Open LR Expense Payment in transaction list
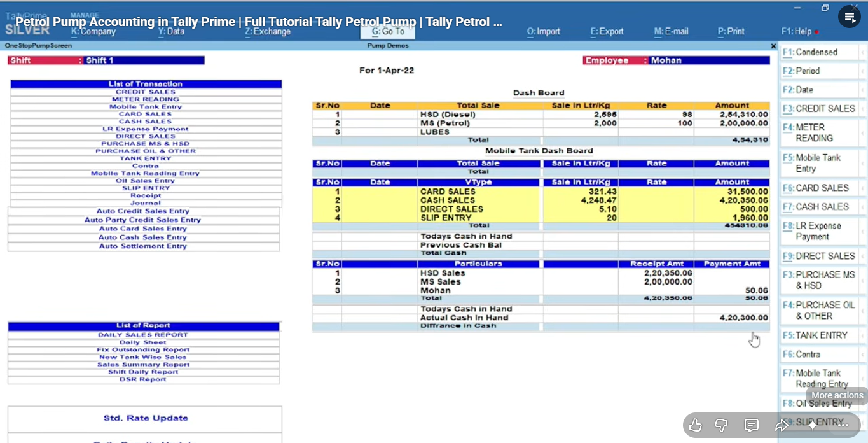 coord(146,129)
